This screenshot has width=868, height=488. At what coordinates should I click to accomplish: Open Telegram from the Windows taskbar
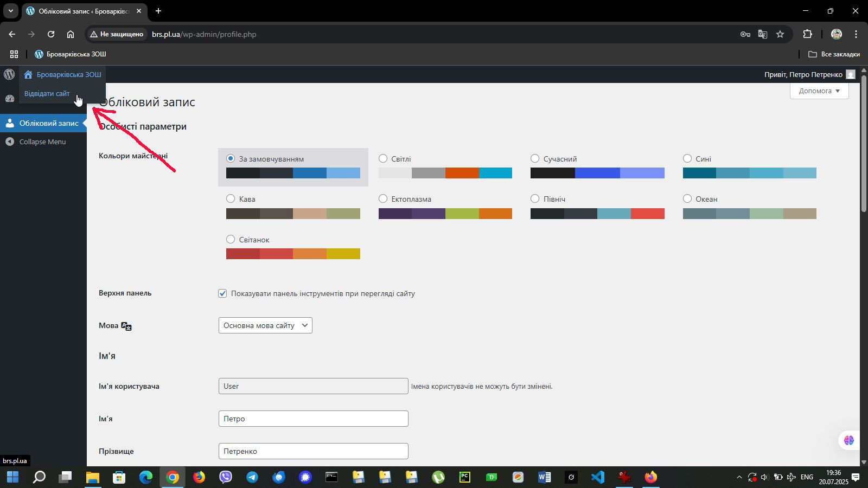pyautogui.click(x=252, y=477)
